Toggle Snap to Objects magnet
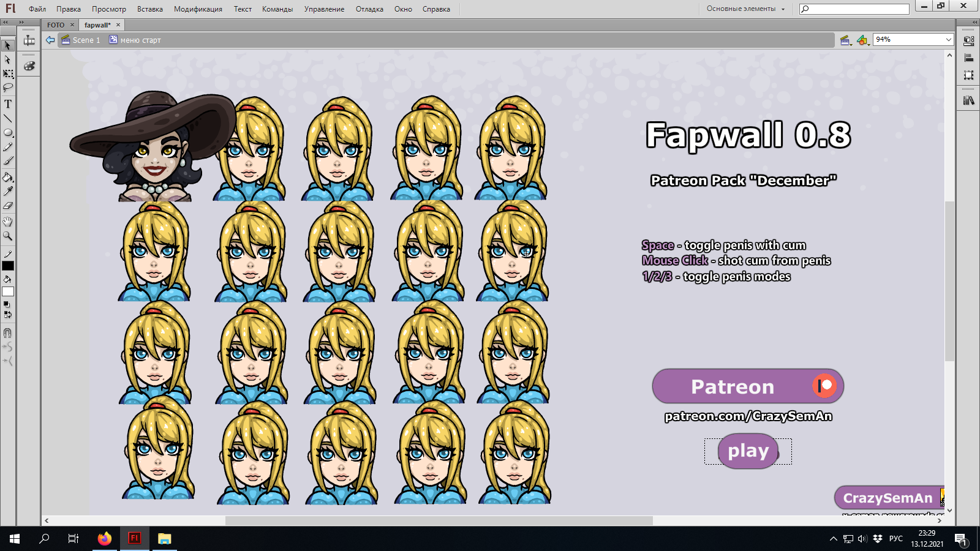The width and height of the screenshot is (980, 551). pyautogui.click(x=7, y=333)
